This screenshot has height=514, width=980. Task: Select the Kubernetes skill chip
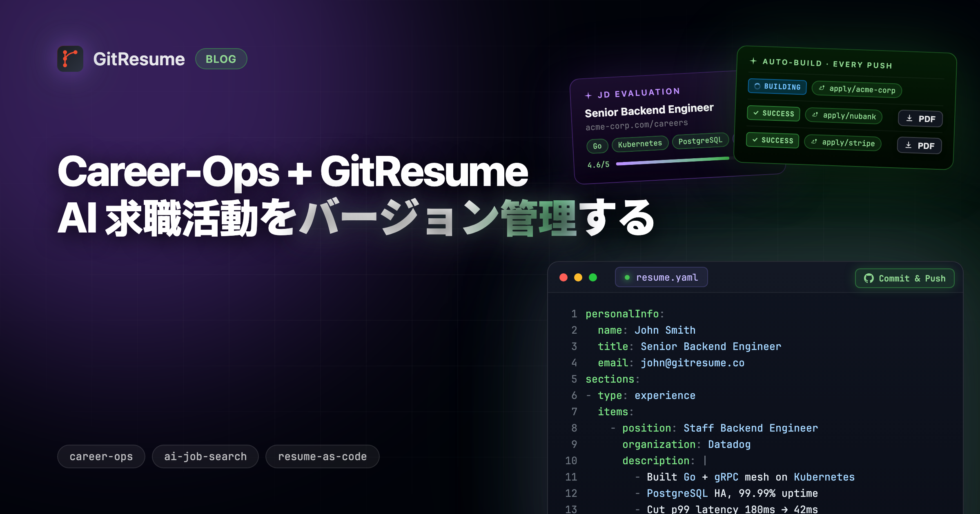[640, 144]
